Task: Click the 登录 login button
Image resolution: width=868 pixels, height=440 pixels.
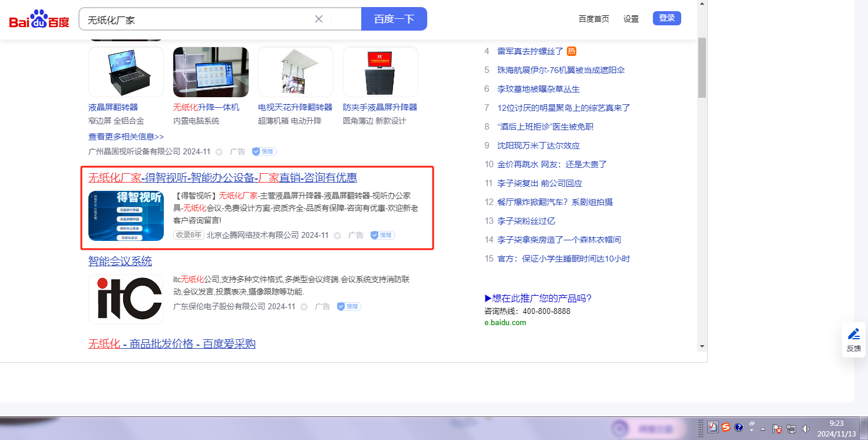Action: (666, 18)
